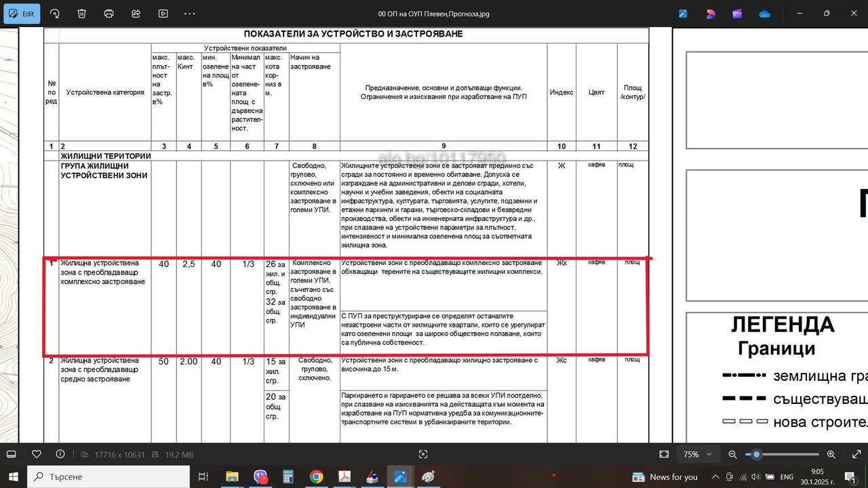Click the Устройствена категория column header
This screenshot has width=868, height=488.
tap(105, 92)
